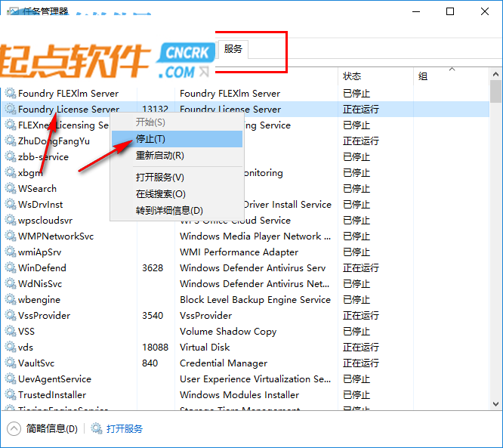Click PID 18088 cell
Viewport: 503px width, 448px height.
pos(156,348)
